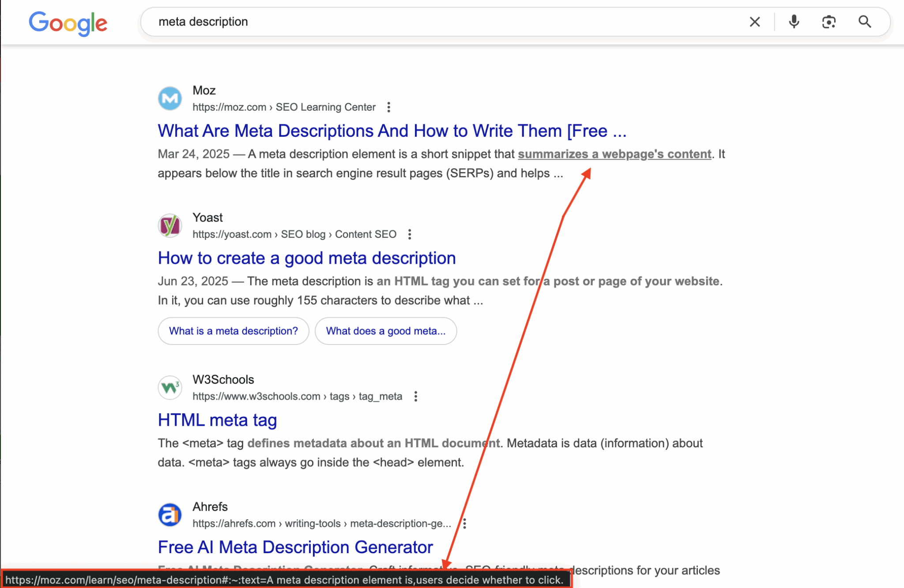Viewport: 904px width, 588px height.
Task: Open the three-dot menu on the Yoast result
Action: (410, 234)
